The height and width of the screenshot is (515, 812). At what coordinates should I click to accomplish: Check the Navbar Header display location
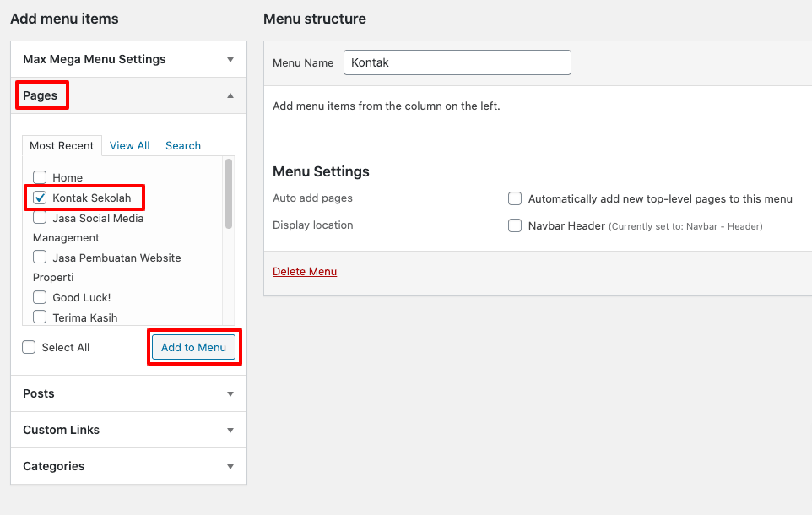coord(515,225)
